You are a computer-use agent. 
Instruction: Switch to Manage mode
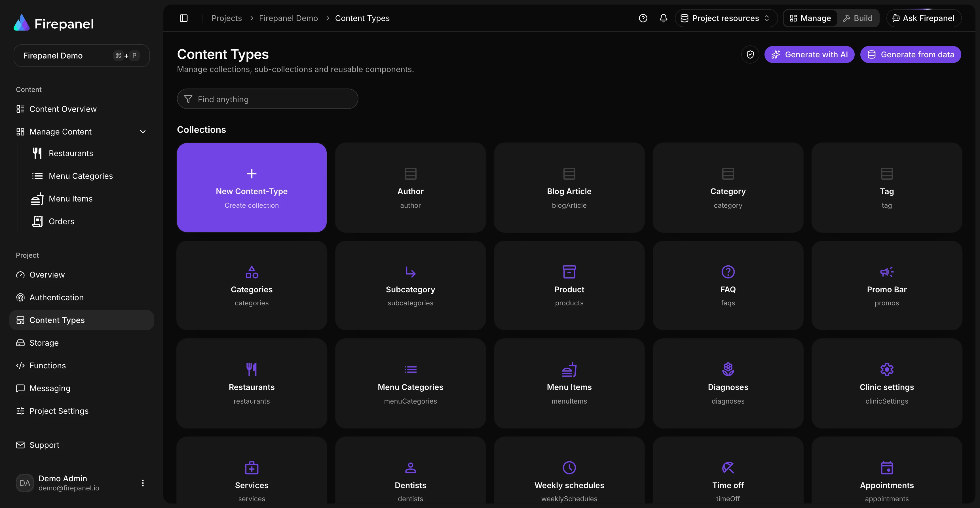810,18
